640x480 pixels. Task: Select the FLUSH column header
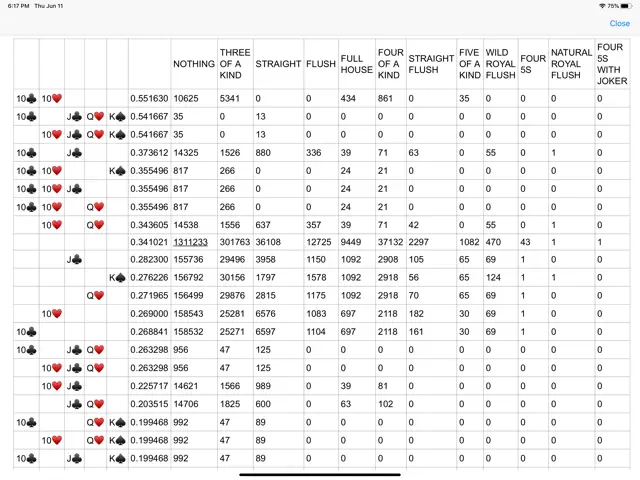click(321, 64)
